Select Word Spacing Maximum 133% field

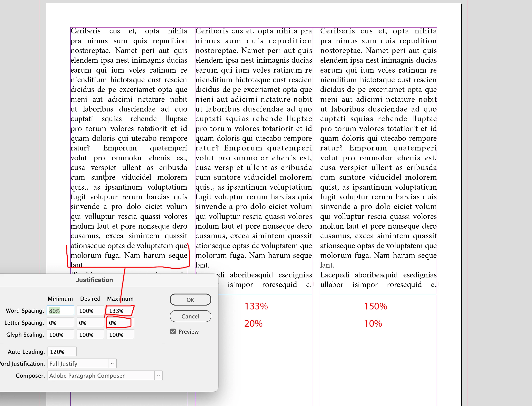click(x=120, y=311)
